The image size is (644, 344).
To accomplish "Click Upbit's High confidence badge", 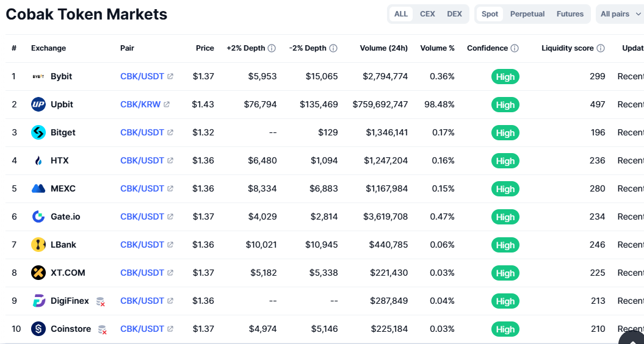I will [x=505, y=105].
